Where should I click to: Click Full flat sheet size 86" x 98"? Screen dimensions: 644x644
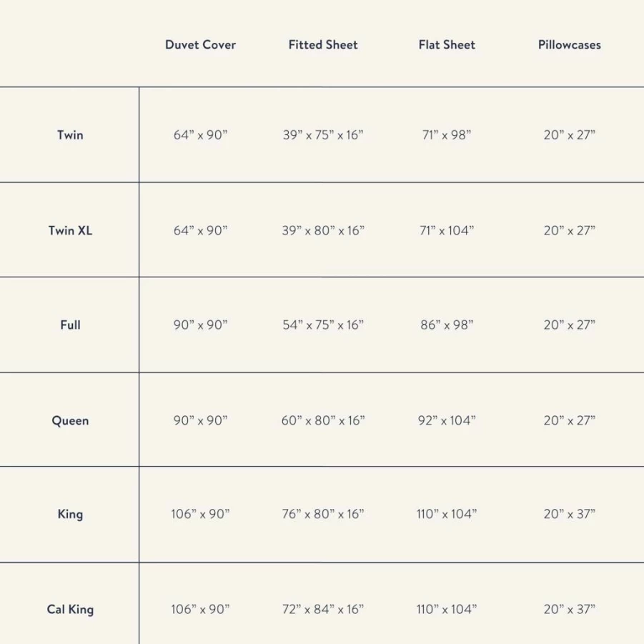pos(447,325)
